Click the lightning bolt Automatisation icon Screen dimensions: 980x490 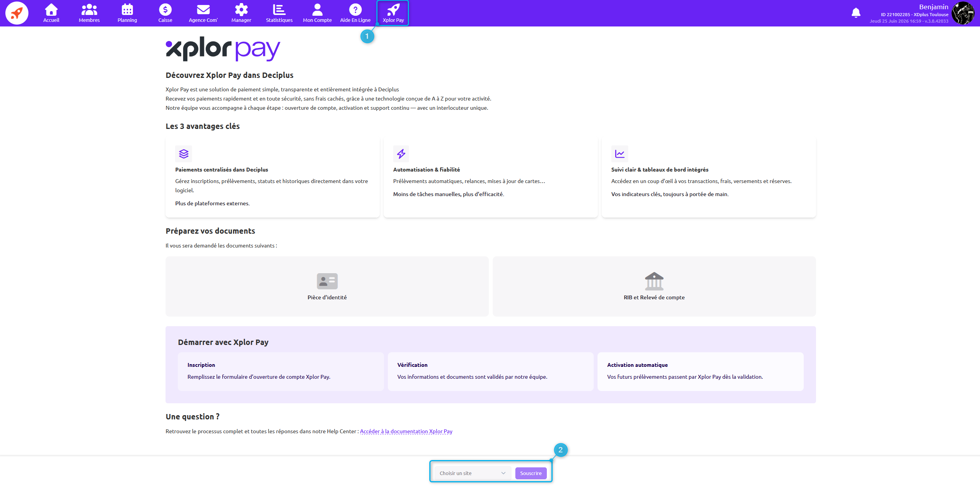[401, 154]
